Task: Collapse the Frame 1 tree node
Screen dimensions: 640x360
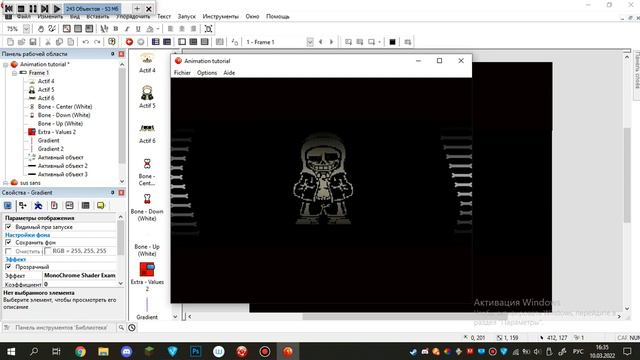Action: coord(14,73)
